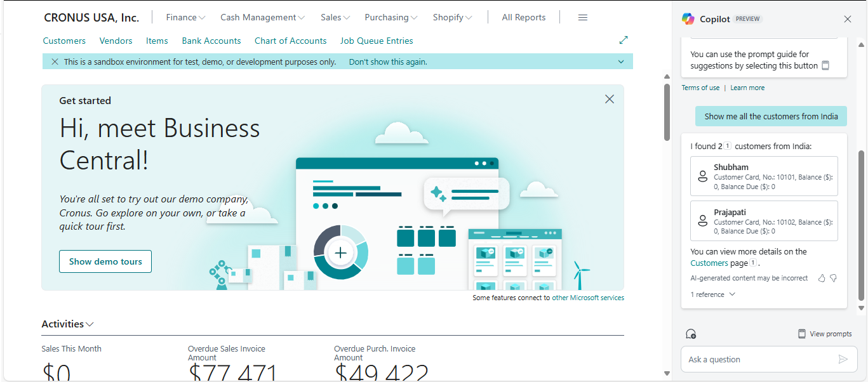Open the Customers list from the navigation links
868x382 pixels.
pos(64,41)
